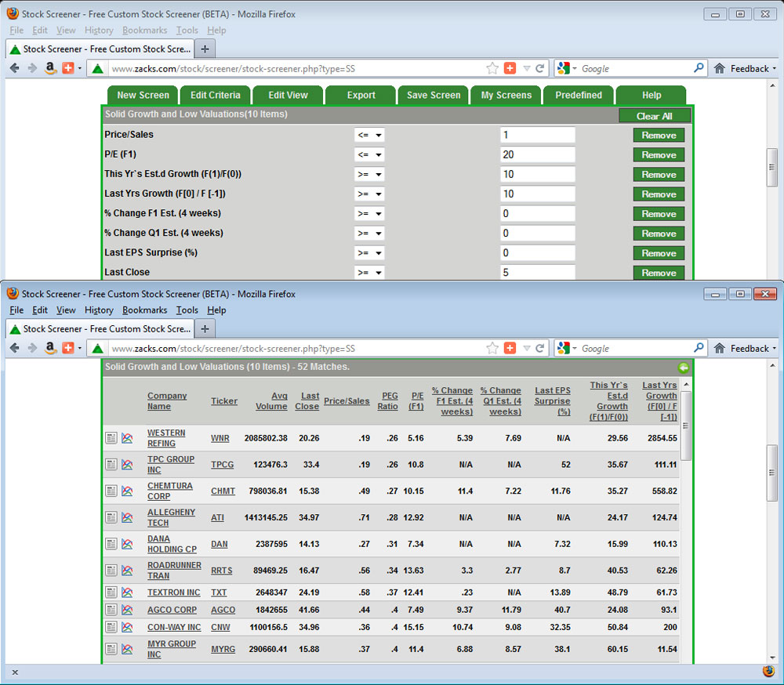Image resolution: width=784 pixels, height=685 pixels.
Task: Remove the Last EPS Surprise (%) criterion
Action: point(659,253)
